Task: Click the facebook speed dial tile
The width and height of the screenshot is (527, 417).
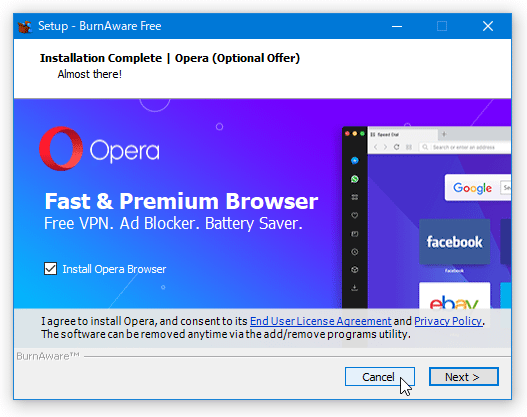Action: click(x=454, y=242)
